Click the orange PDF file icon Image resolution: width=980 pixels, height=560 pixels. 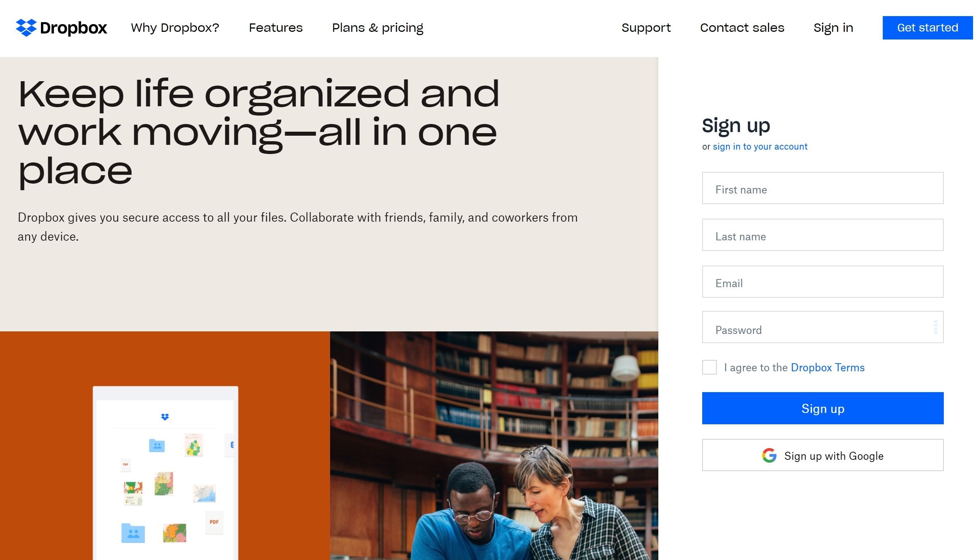pyautogui.click(x=214, y=522)
